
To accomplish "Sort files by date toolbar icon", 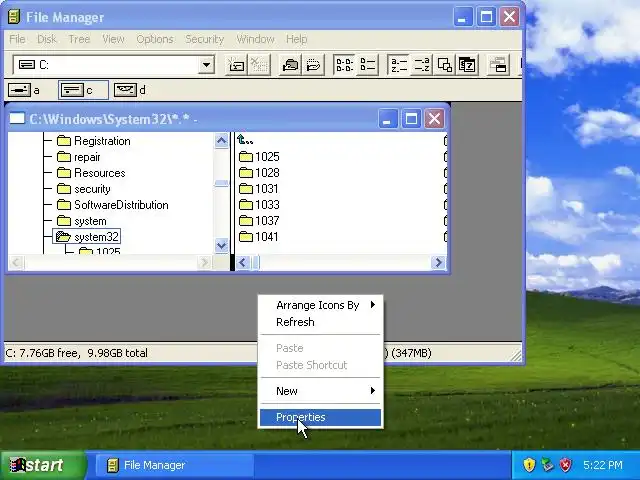I will (467, 65).
